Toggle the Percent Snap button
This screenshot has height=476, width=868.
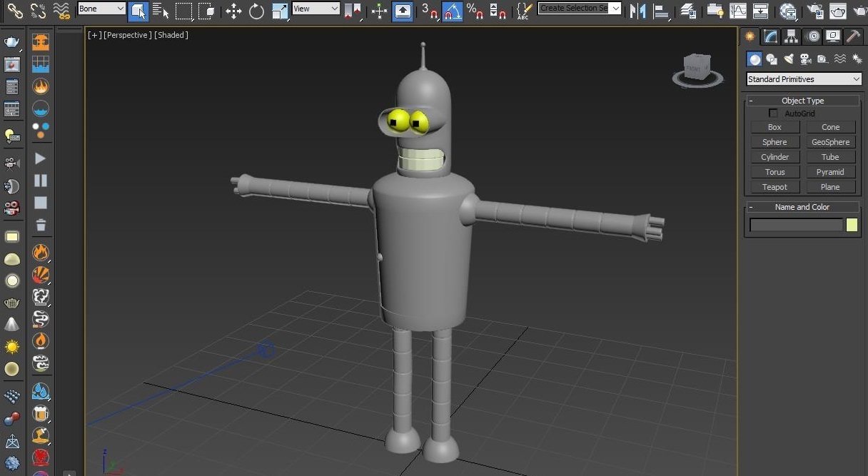(x=475, y=11)
